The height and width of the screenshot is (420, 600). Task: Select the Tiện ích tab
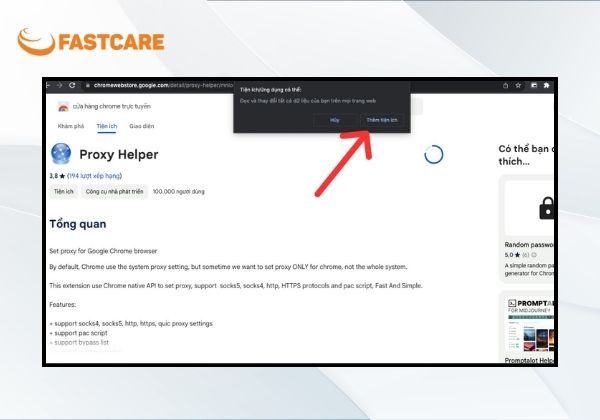click(x=107, y=126)
